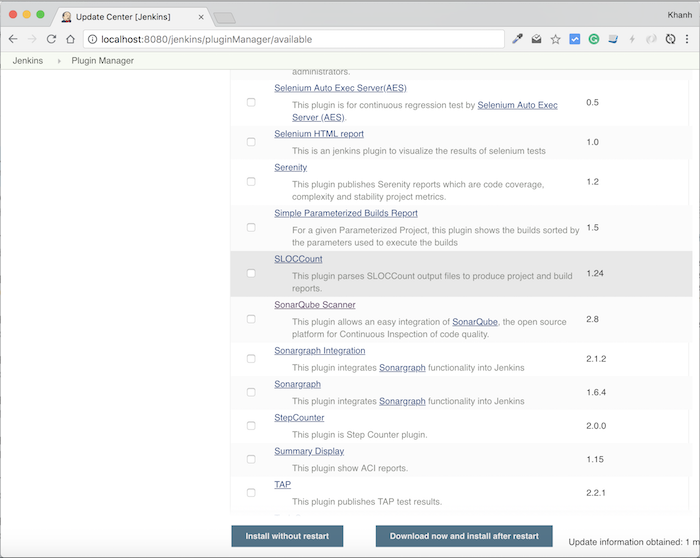Image resolution: width=700 pixels, height=558 pixels.
Task: Click version 2.8 of SonarQube Scanner
Action: pos(592,319)
